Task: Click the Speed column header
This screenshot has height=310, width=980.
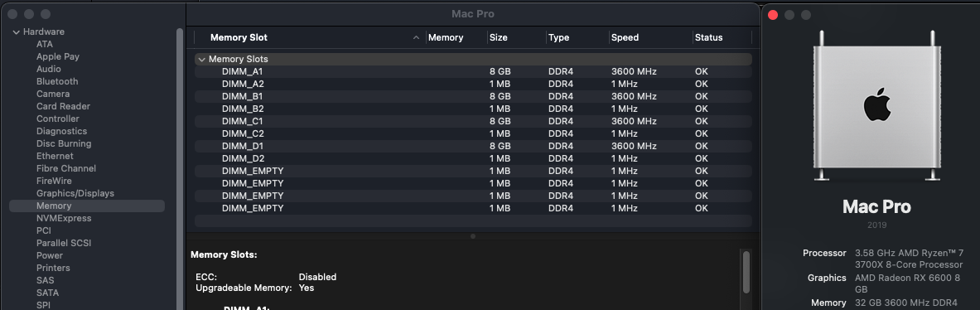Action: [x=625, y=37]
